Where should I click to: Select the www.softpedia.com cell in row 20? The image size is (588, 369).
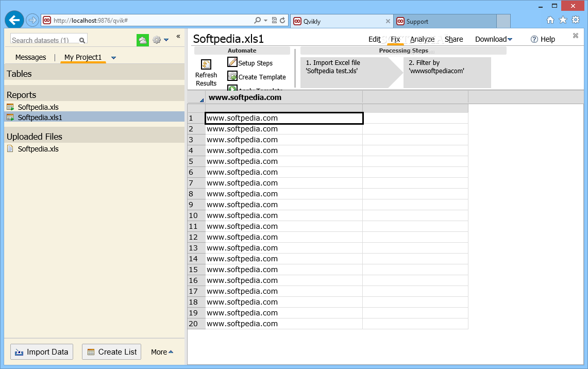[x=284, y=324]
